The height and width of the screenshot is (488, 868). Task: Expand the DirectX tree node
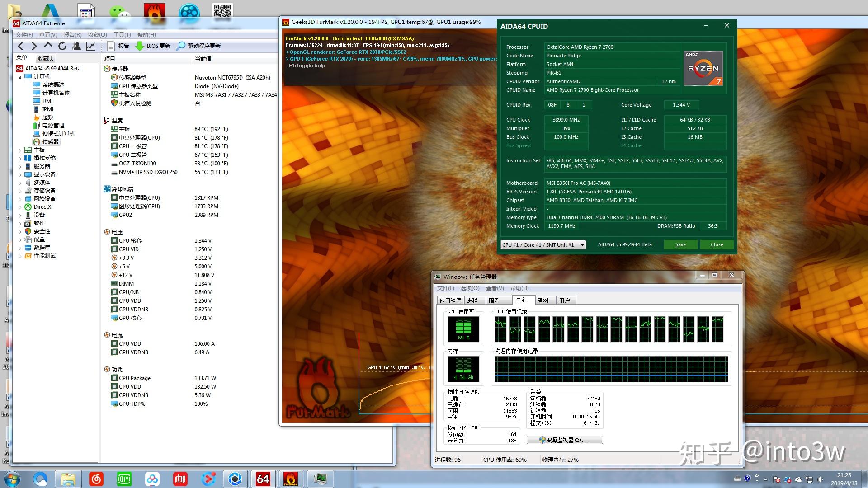(x=20, y=207)
